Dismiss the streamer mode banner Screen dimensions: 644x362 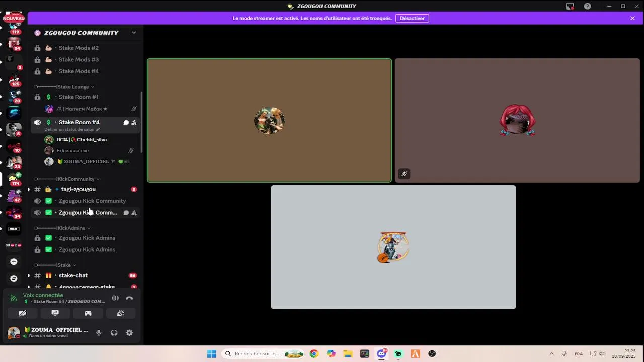(632, 18)
